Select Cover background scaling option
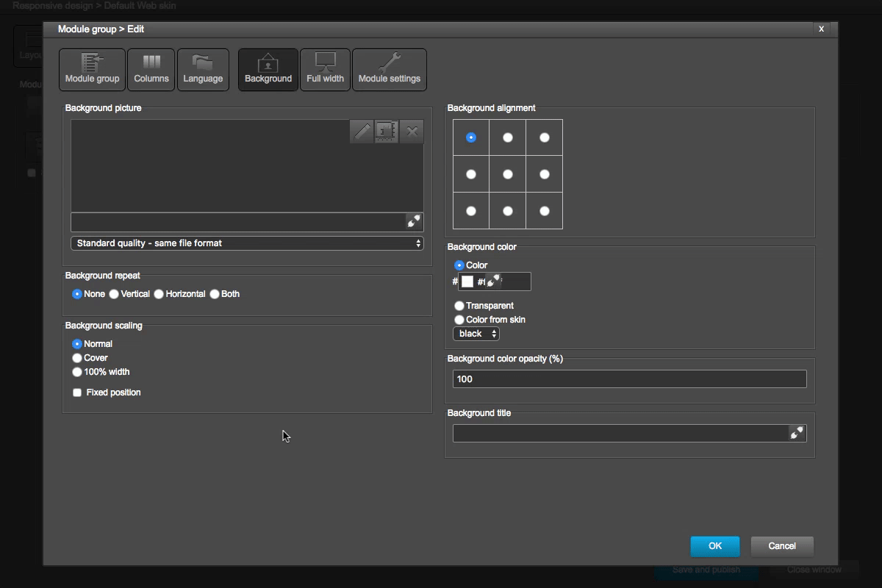The image size is (882, 588). coord(77,358)
